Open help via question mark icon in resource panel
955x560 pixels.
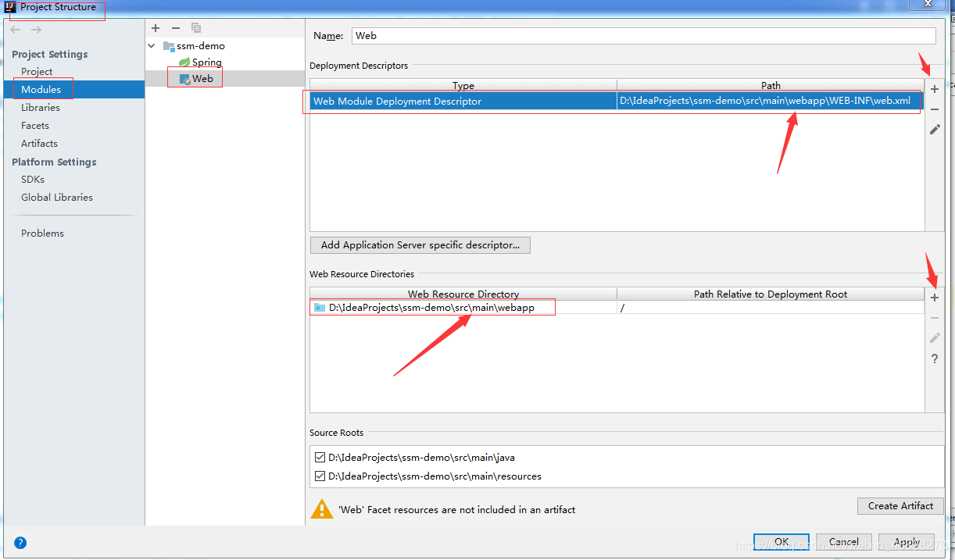pyautogui.click(x=935, y=358)
